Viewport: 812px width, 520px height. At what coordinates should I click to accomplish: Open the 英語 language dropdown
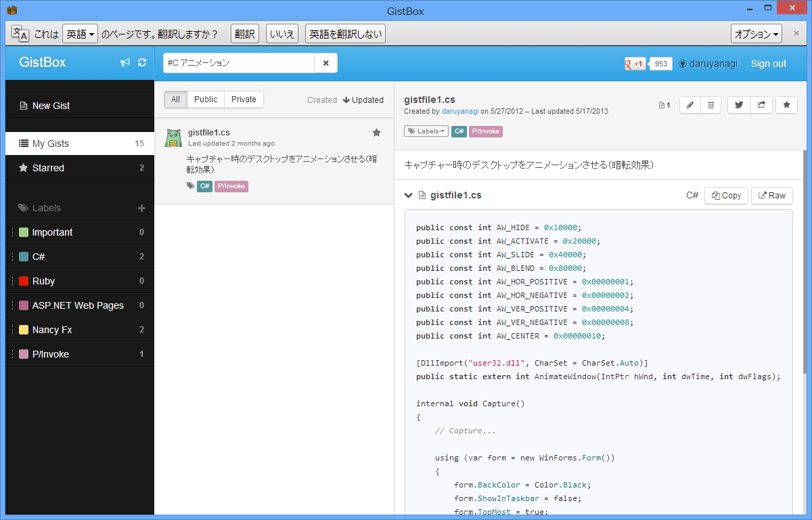coord(80,33)
